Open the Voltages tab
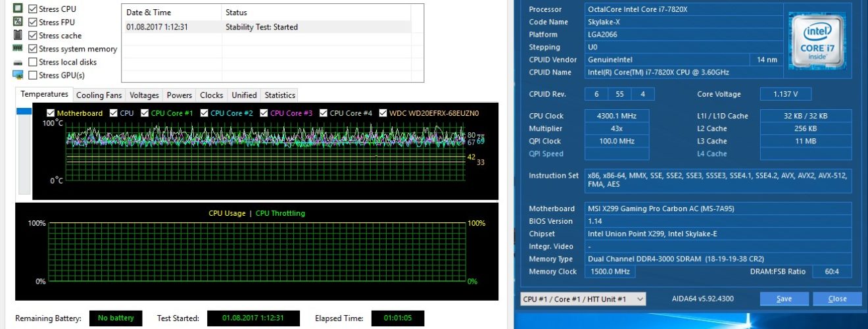Viewport: 868px width, 329px height. (144, 95)
